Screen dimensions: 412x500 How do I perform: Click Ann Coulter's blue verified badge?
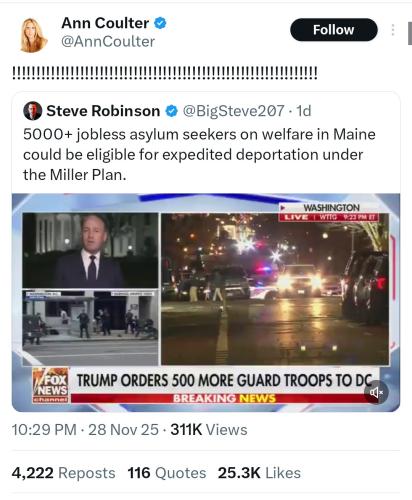[160, 23]
